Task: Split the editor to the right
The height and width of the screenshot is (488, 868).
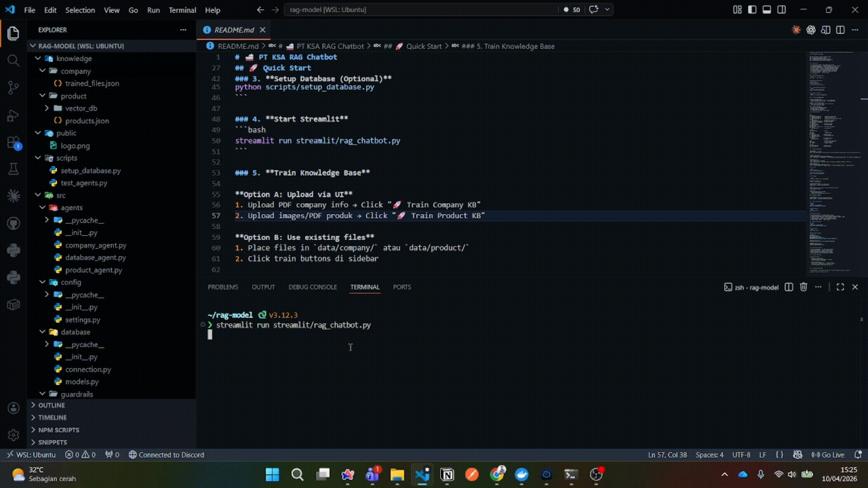Action: tap(840, 30)
